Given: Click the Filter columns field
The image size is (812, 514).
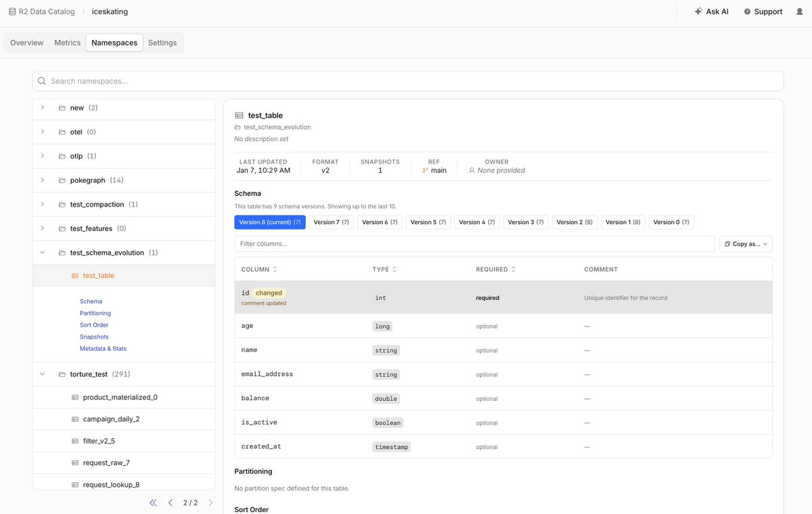Looking at the screenshot, I should [x=474, y=244].
